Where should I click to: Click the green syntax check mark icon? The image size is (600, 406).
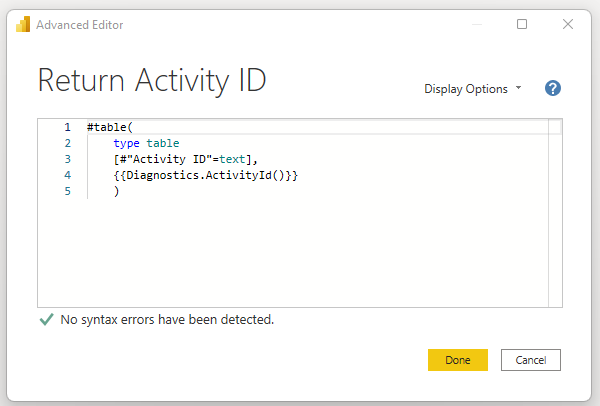[x=46, y=320]
